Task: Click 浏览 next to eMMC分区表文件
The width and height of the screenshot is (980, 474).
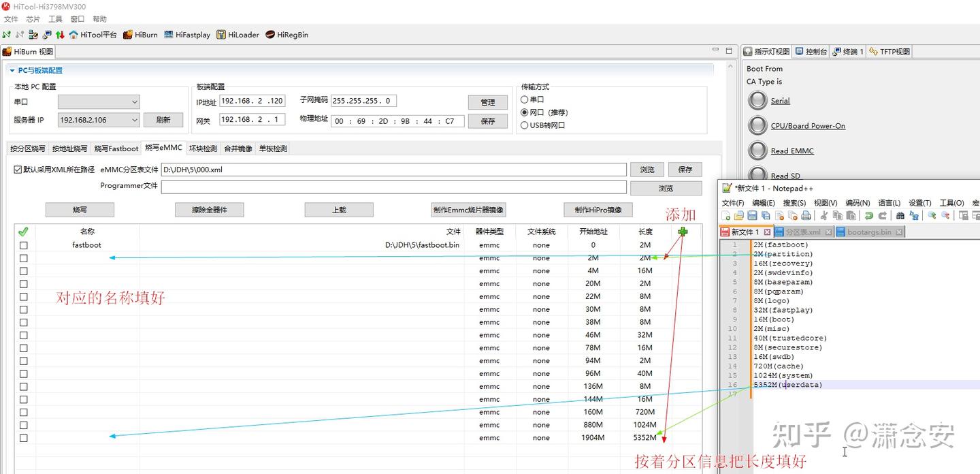Action: coord(647,170)
